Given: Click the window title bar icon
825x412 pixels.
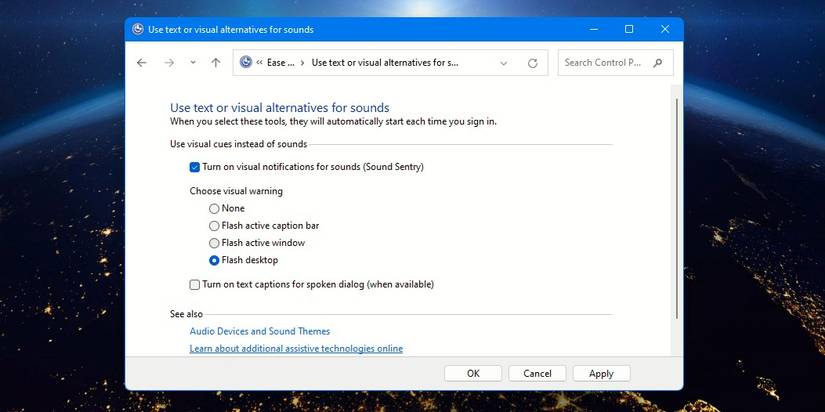Looking at the screenshot, I should [x=138, y=29].
